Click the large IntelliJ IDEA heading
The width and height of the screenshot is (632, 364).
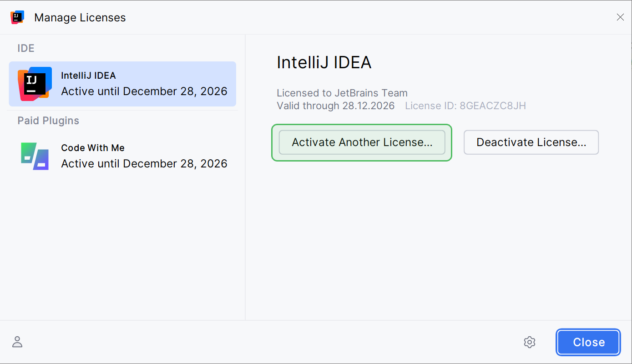pos(324,63)
